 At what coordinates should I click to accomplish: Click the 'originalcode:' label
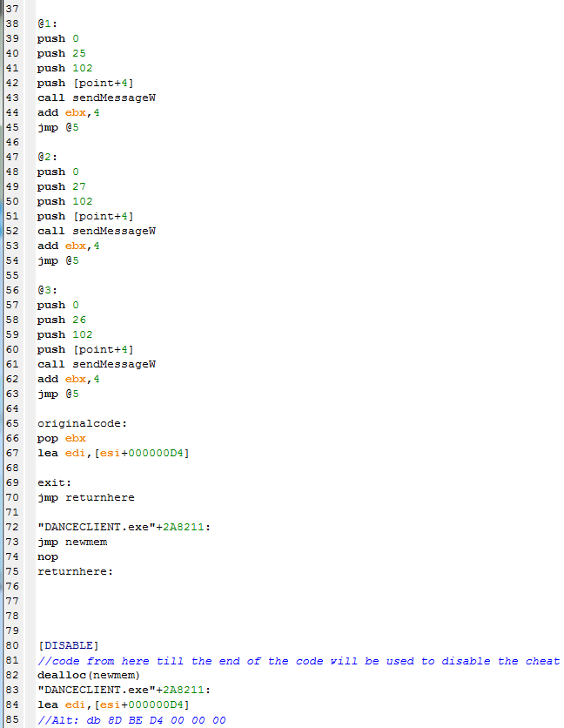click(x=82, y=423)
